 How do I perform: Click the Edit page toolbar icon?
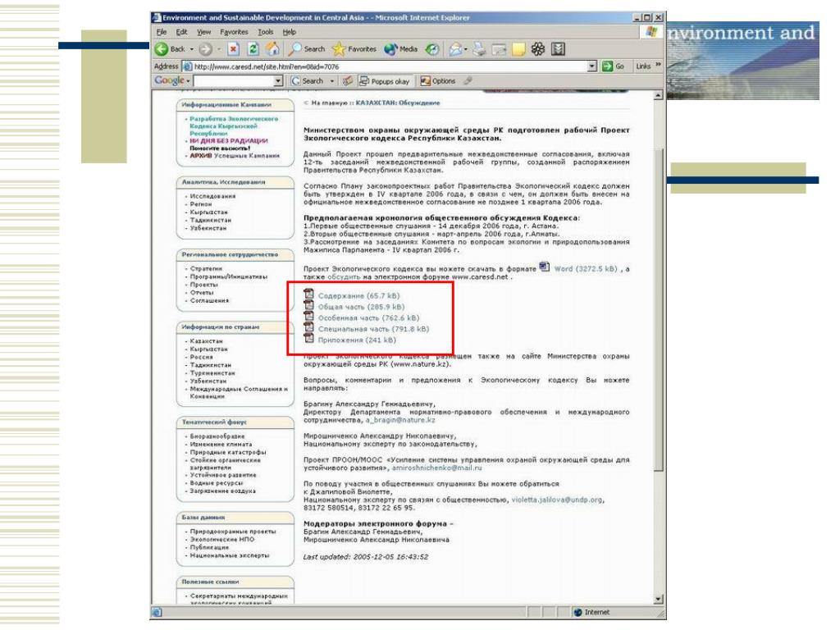(499, 49)
